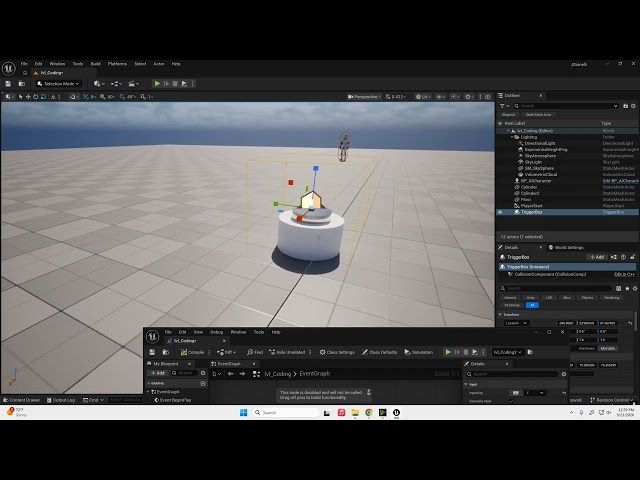
Task: Set mobility to Movable
Action: pos(607,348)
